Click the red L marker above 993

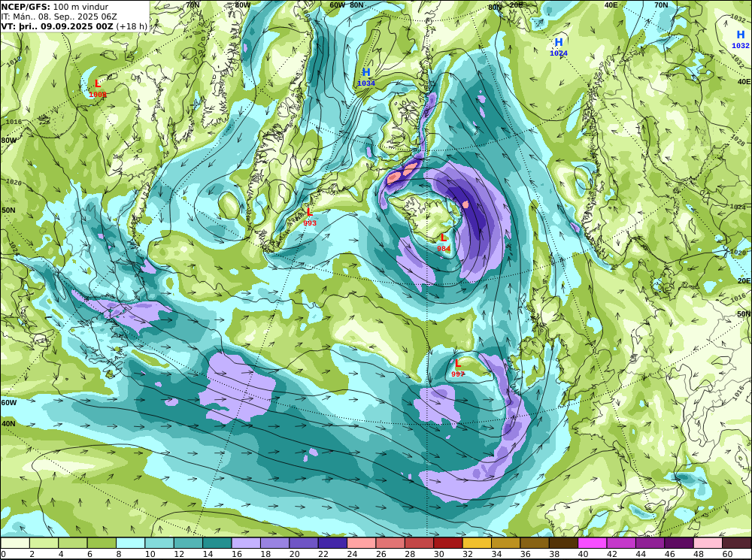(309, 212)
